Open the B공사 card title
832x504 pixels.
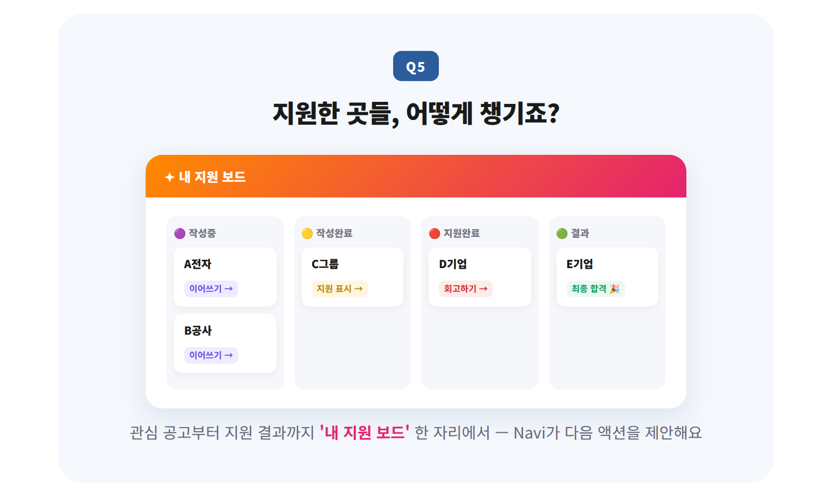click(x=198, y=330)
